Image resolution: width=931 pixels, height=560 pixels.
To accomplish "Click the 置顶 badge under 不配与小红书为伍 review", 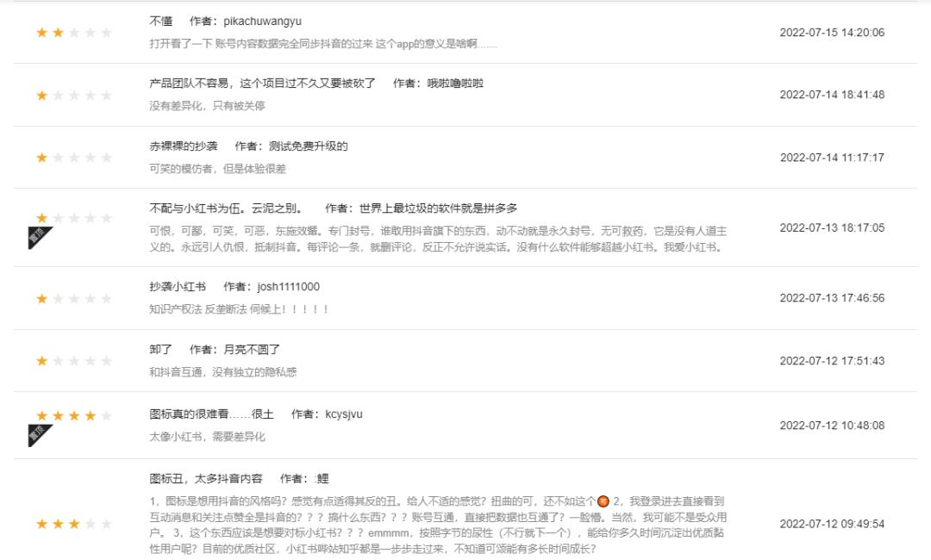I will [39, 236].
